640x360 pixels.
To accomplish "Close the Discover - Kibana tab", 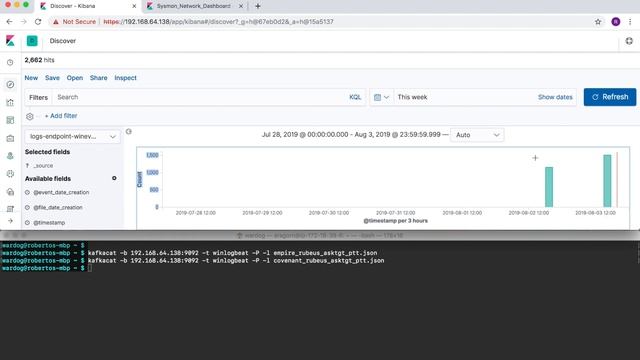I will click(x=134, y=6).
